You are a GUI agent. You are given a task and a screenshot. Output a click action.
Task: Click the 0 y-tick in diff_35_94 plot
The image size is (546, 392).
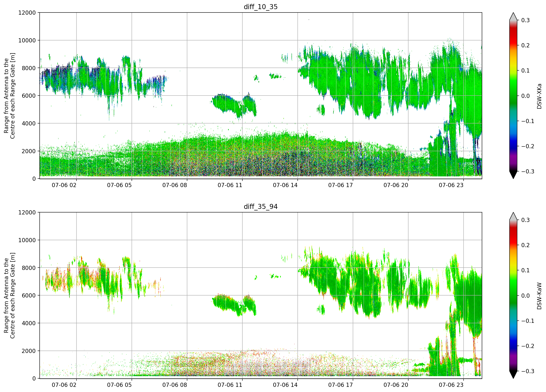(x=34, y=379)
